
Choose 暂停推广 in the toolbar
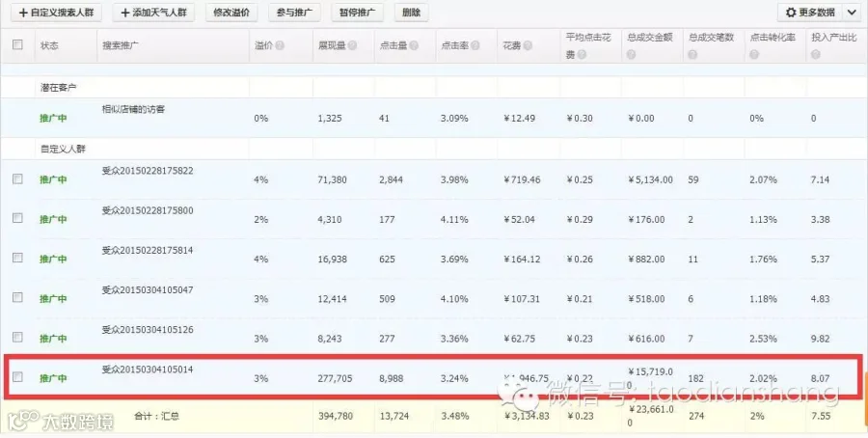(357, 13)
